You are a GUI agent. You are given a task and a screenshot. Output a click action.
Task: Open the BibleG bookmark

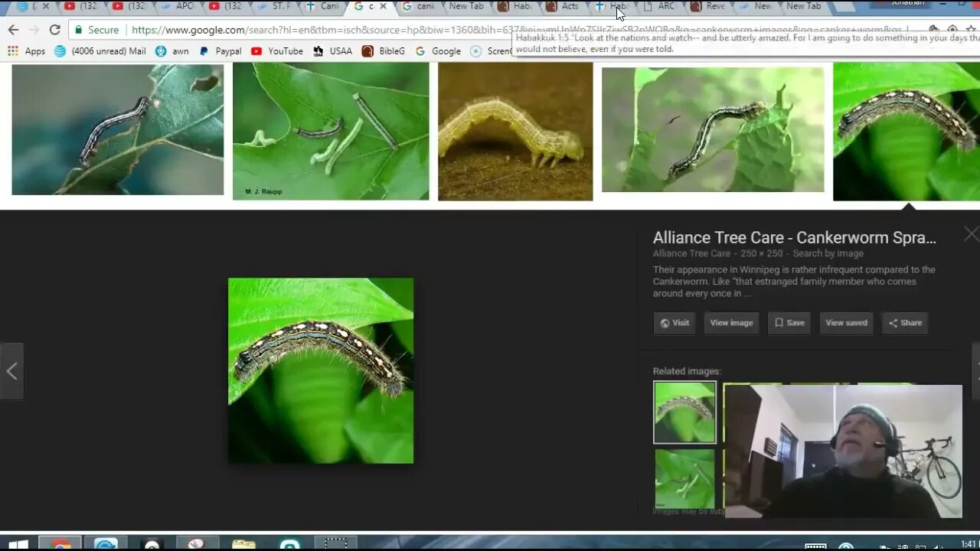[x=383, y=51]
